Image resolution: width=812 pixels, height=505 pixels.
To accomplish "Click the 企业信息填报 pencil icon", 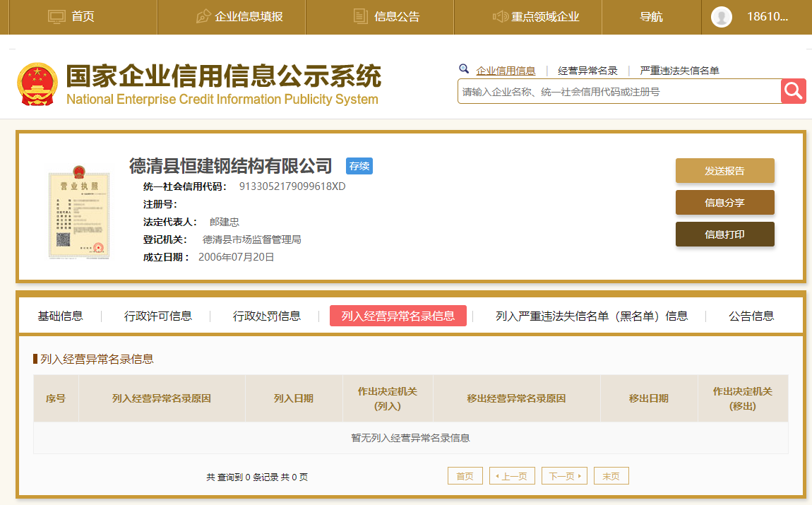I will point(203,16).
